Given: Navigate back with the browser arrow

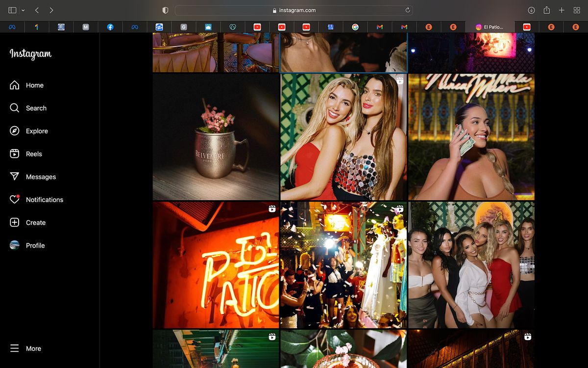Looking at the screenshot, I should [x=37, y=10].
